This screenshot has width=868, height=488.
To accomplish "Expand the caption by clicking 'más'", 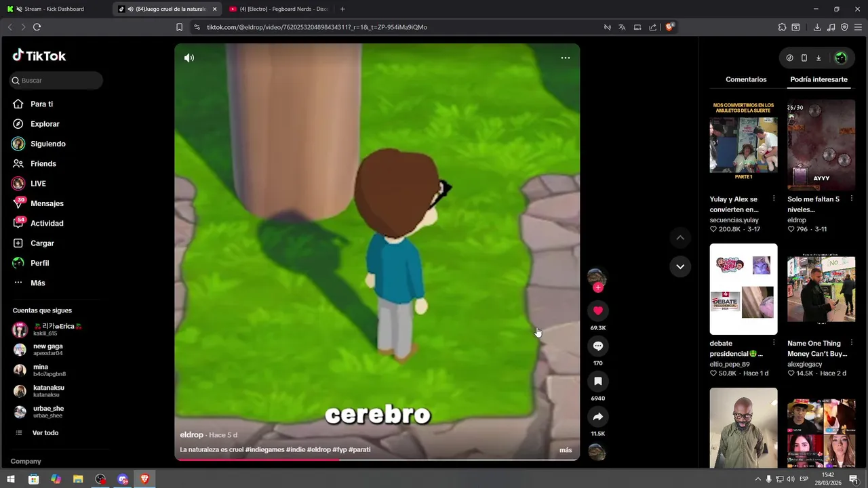I will click(x=566, y=450).
